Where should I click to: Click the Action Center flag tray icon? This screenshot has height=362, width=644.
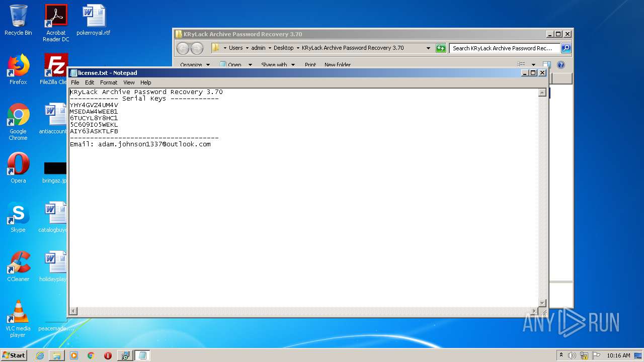pyautogui.click(x=596, y=355)
